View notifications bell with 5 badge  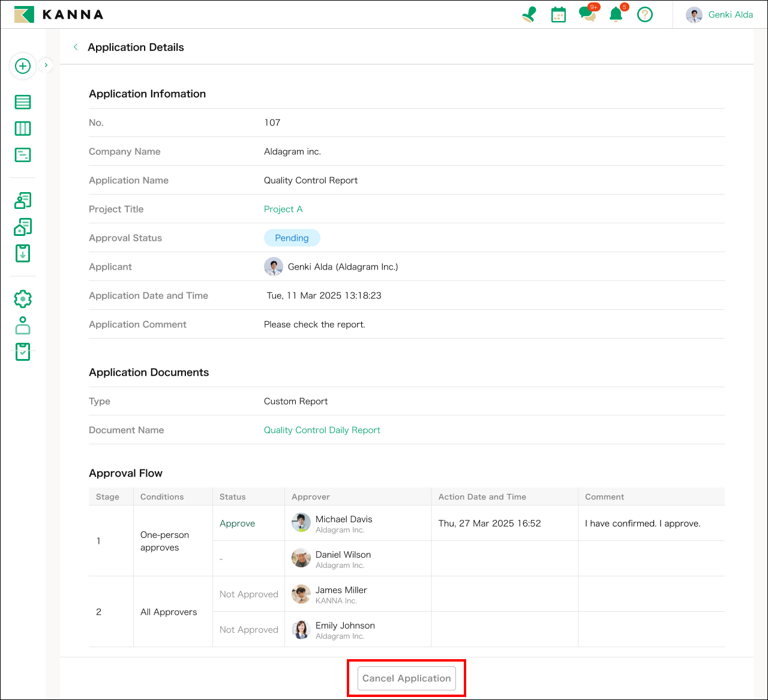click(616, 14)
